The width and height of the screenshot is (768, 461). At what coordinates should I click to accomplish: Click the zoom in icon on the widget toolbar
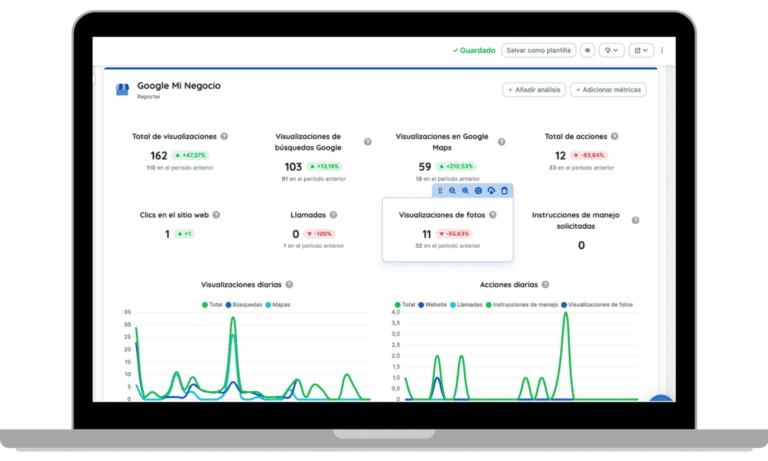[x=465, y=190]
